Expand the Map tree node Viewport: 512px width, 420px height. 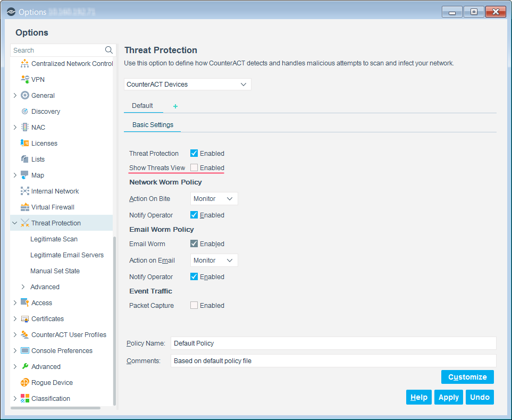(x=15, y=175)
